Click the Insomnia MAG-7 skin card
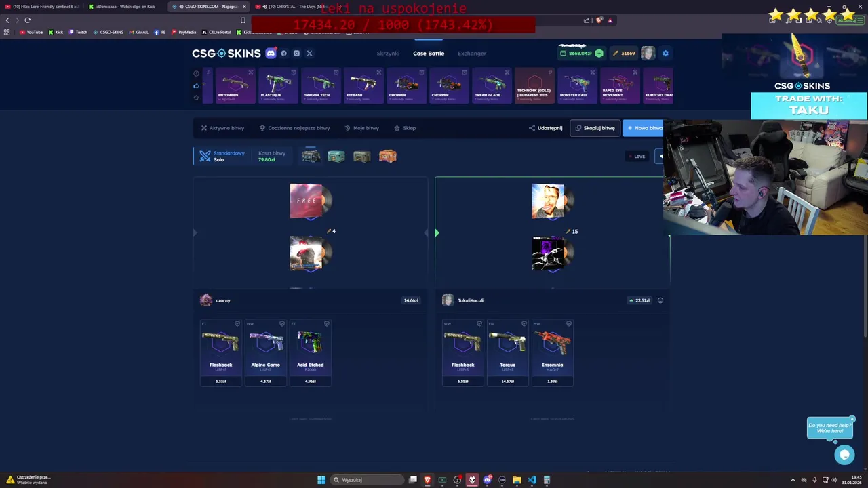 (552, 352)
